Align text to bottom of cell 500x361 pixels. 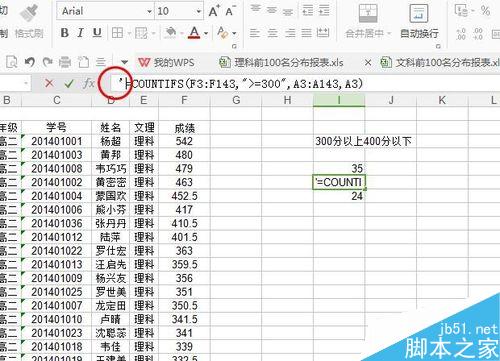point(289,11)
